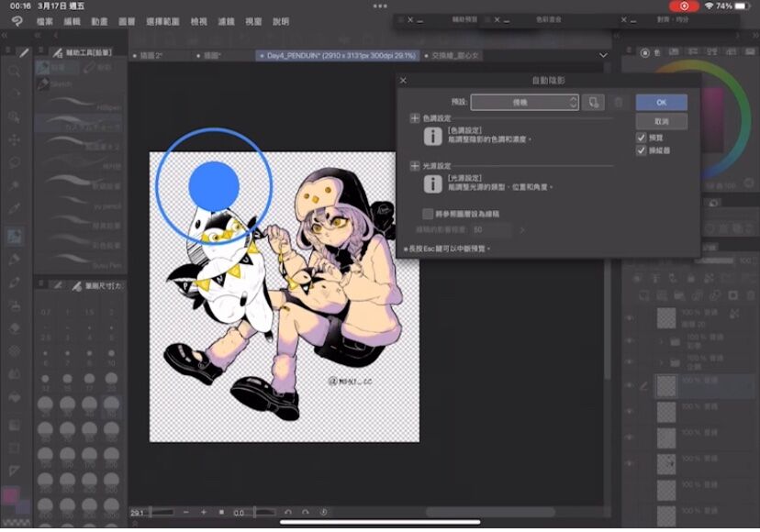Click 取消 to cancel auto shadow
Screen dimensions: 760x532
click(x=661, y=121)
